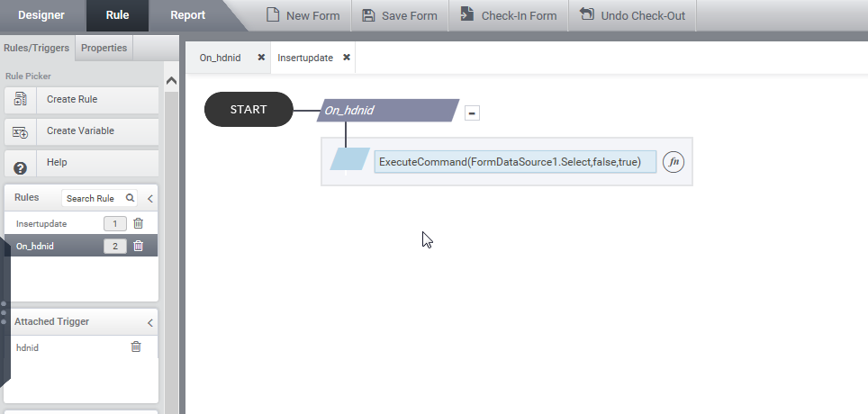Click the Create Variable button
Screen dimensions: 868x414
coord(81,131)
